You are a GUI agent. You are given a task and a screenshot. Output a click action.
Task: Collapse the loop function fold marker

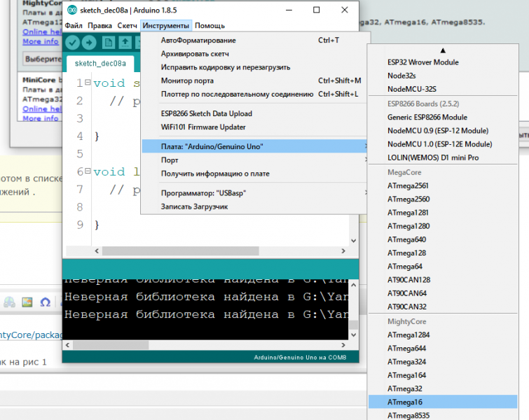pyautogui.click(x=88, y=171)
